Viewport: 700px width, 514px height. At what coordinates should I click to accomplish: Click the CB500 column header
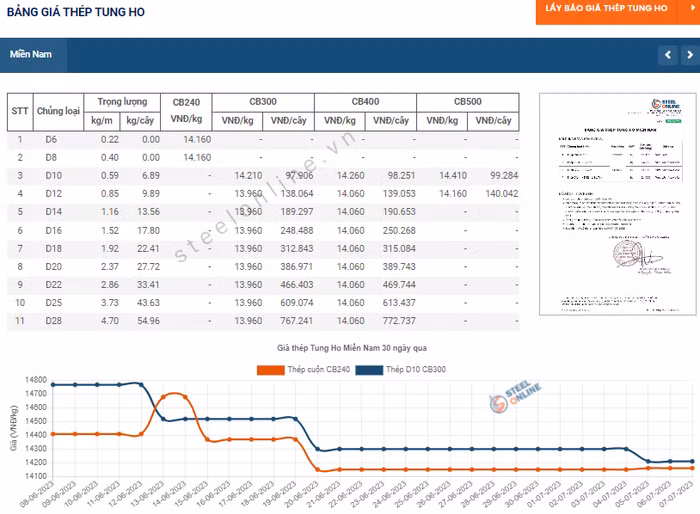click(x=467, y=102)
